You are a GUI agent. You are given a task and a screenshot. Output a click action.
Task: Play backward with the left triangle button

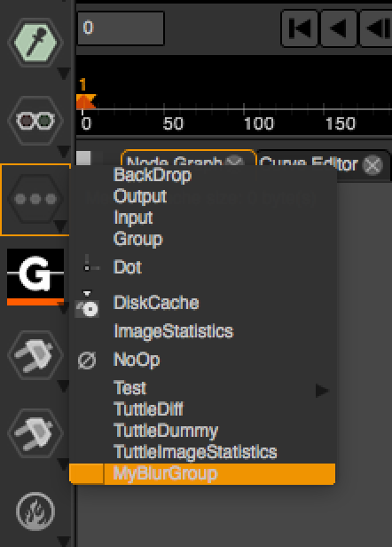pos(338,28)
